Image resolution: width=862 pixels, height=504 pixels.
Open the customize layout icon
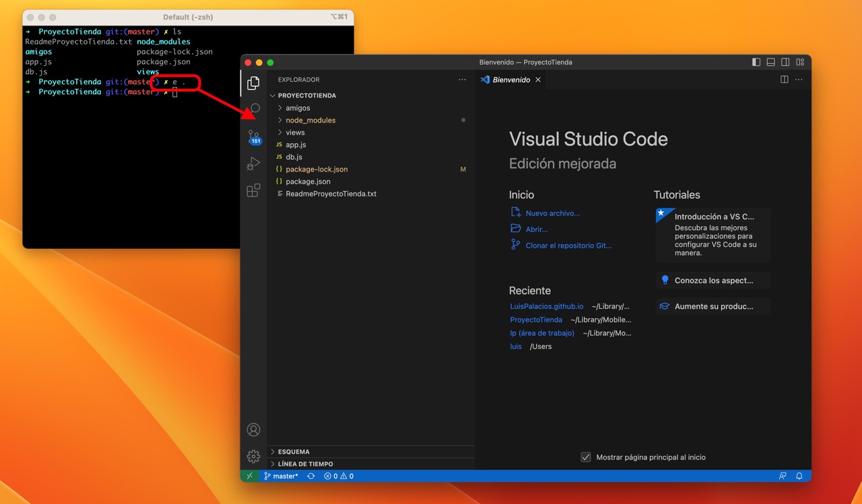[800, 62]
